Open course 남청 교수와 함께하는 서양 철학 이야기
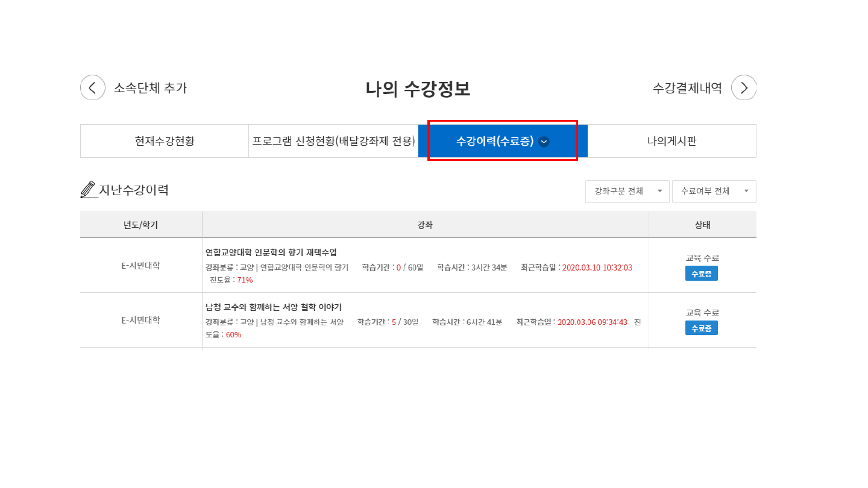This screenshot has width=868, height=488. [274, 307]
